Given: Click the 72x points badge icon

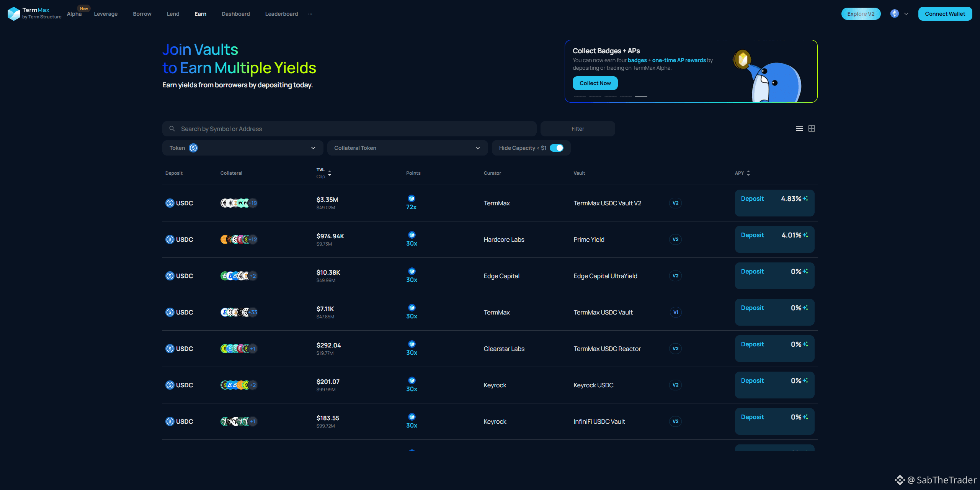Looking at the screenshot, I should (412, 198).
